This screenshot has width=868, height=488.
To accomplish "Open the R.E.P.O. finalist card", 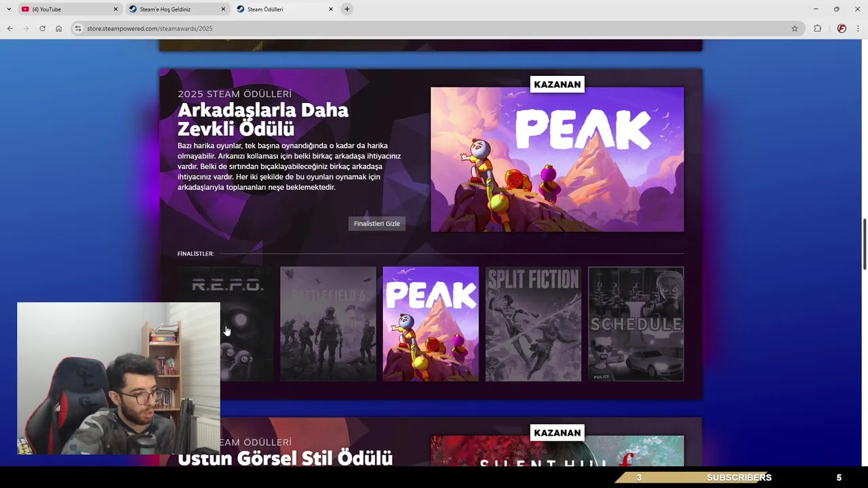I will [226, 324].
